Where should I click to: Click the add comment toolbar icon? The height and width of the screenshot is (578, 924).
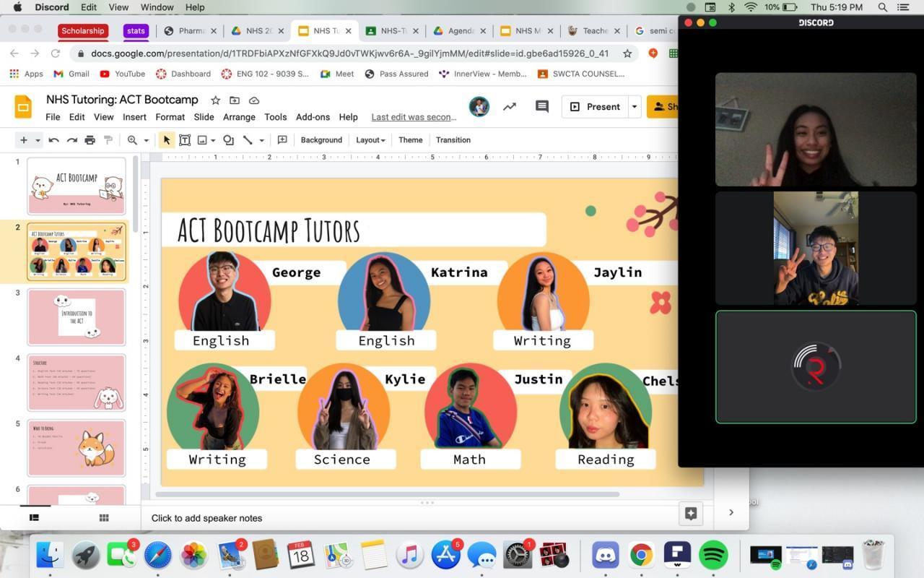click(x=282, y=140)
